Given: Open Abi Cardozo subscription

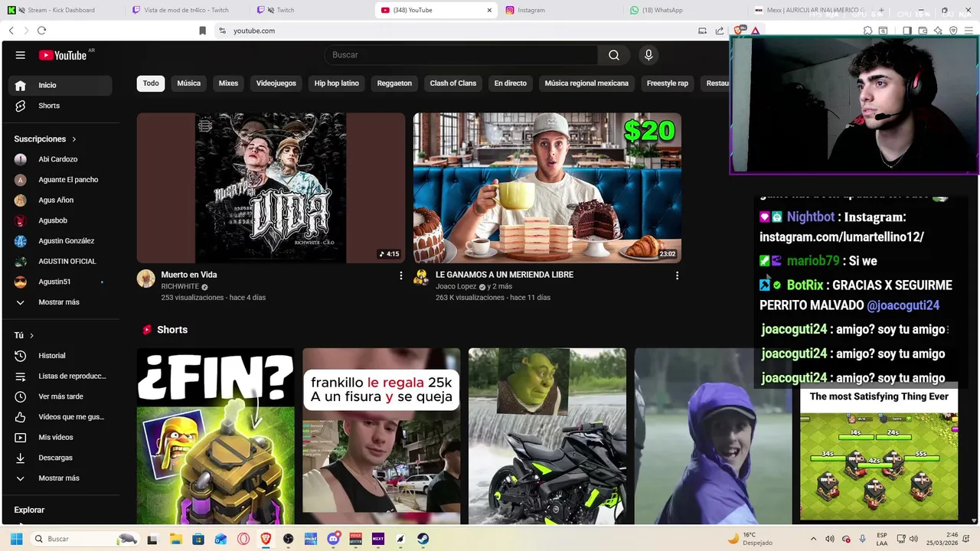Looking at the screenshot, I should tap(60, 159).
